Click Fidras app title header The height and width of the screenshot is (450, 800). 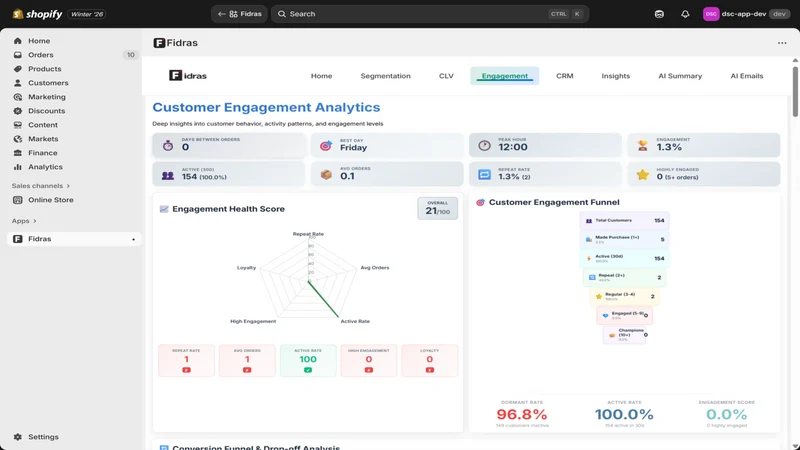tap(176, 43)
